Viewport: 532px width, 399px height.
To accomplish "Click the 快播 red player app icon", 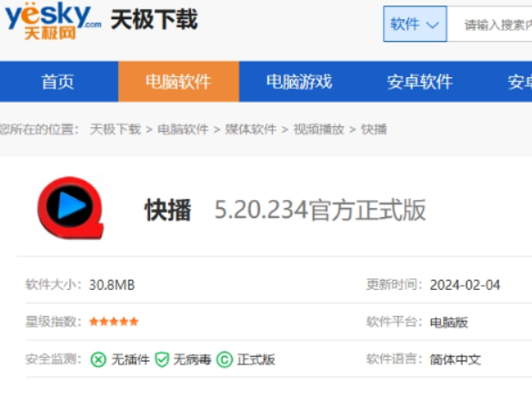I will (x=71, y=208).
